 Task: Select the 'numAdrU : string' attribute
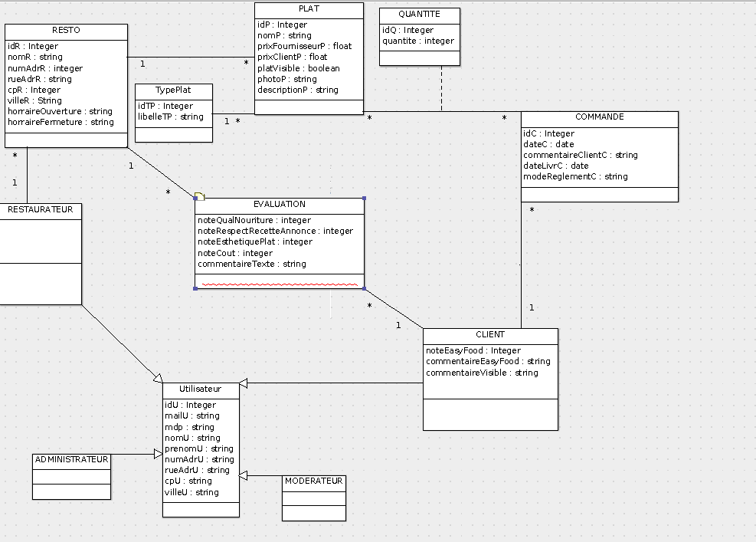[x=200, y=459]
